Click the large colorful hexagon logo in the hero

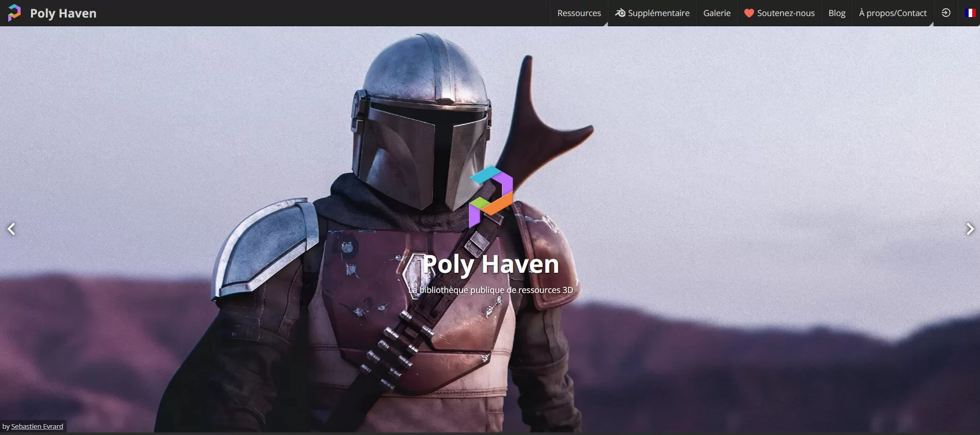(491, 196)
